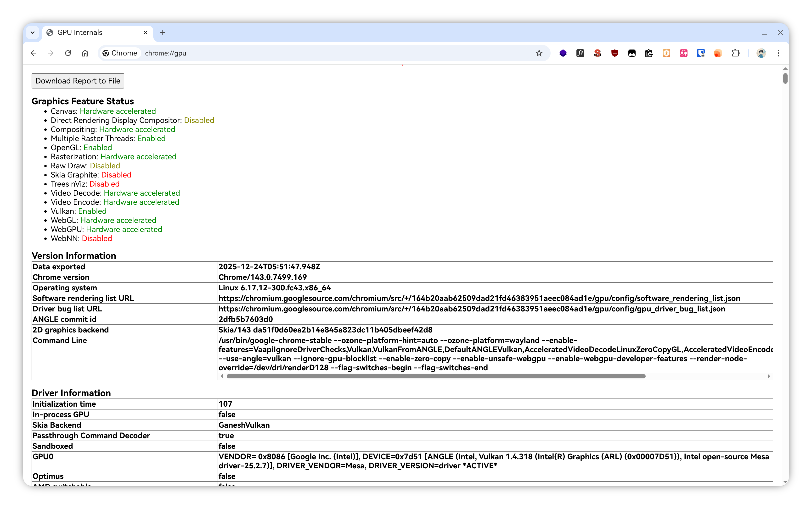Viewport: 812px width, 509px height.
Task: Click the font identifier f? extension
Action: click(580, 53)
